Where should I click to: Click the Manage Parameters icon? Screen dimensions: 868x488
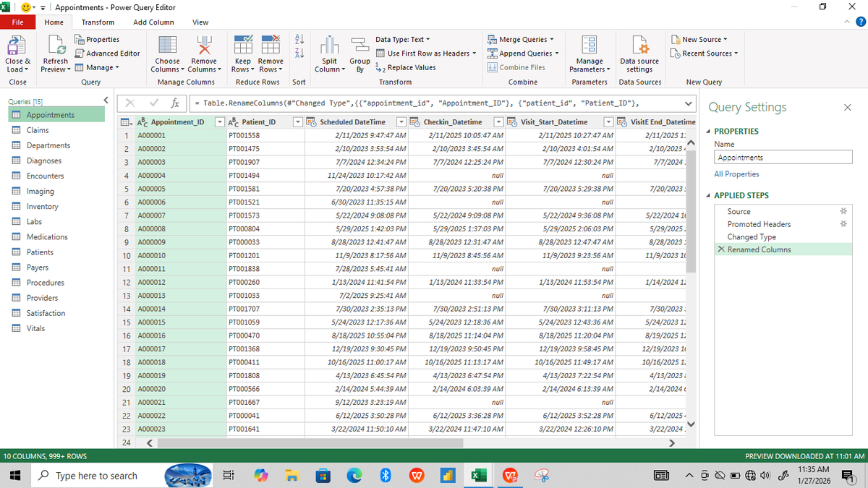[x=590, y=45]
